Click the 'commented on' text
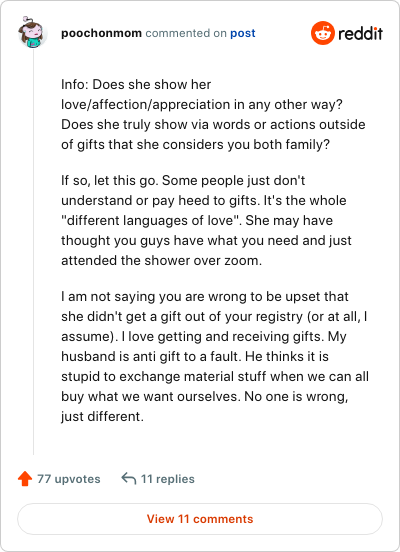This screenshot has height=552, width=400. [186, 33]
